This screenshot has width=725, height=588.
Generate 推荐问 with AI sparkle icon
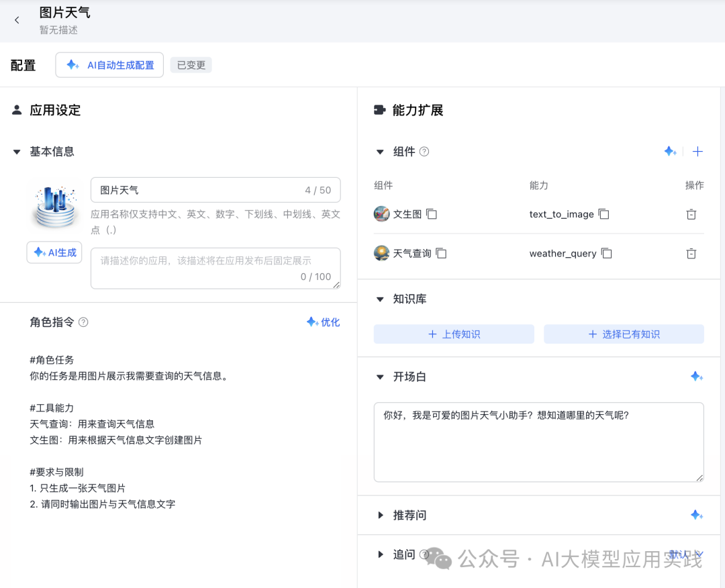tap(697, 514)
